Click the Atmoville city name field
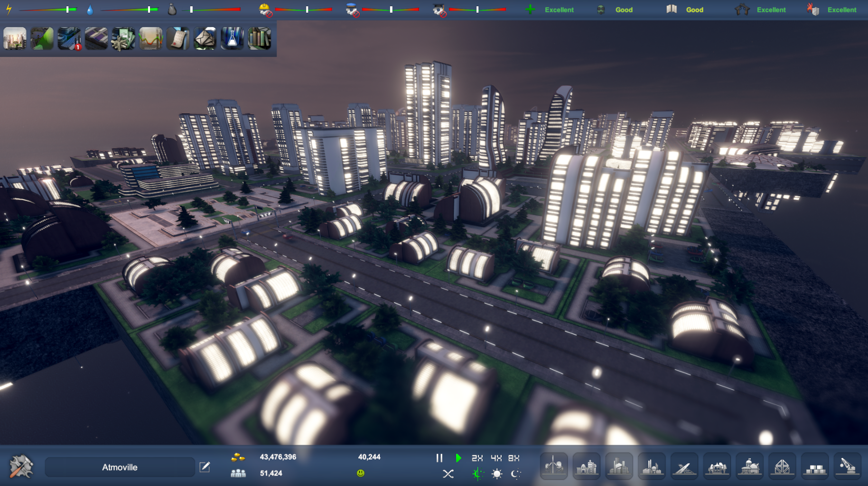This screenshot has width=868, height=486. [x=120, y=467]
